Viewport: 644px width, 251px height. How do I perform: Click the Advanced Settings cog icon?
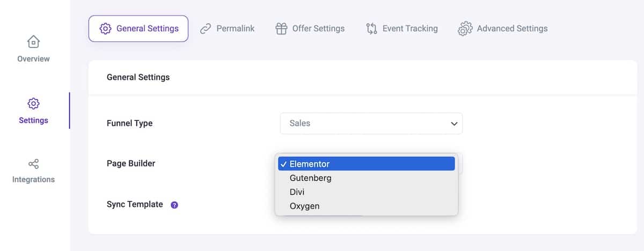point(465,28)
